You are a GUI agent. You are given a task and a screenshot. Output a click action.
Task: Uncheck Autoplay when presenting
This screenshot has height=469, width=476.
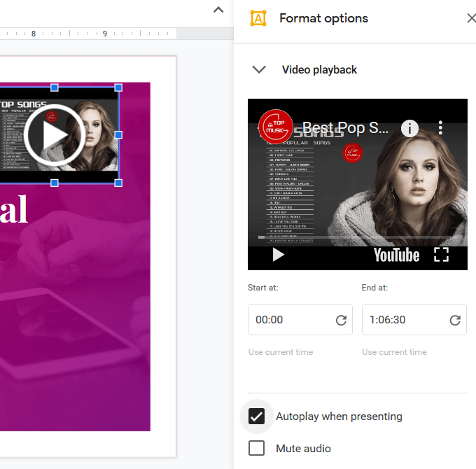pos(257,416)
